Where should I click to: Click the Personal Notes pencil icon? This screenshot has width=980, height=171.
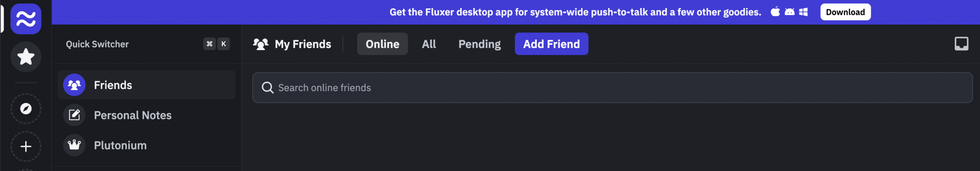coord(74,115)
